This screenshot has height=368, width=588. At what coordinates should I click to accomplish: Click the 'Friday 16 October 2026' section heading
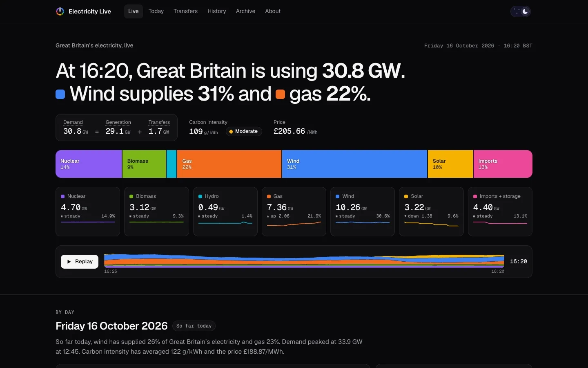pos(111,326)
